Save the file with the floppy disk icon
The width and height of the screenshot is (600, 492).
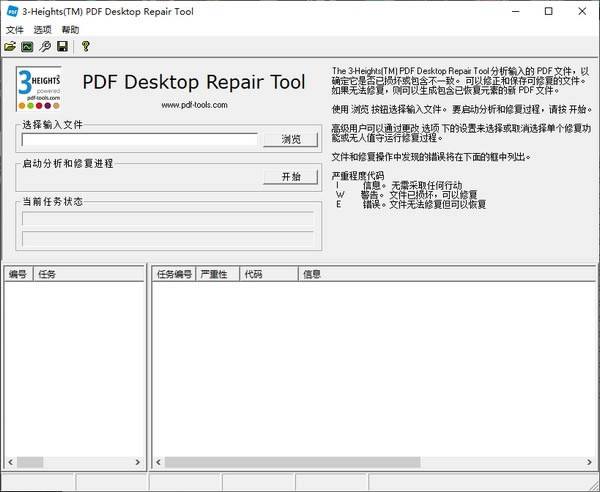(x=62, y=46)
